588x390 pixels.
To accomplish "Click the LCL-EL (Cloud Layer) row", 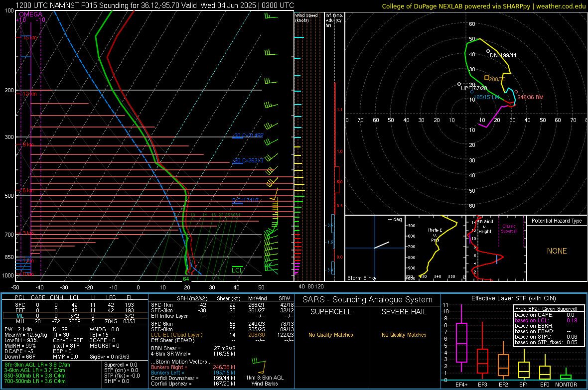I will click(222, 335).
